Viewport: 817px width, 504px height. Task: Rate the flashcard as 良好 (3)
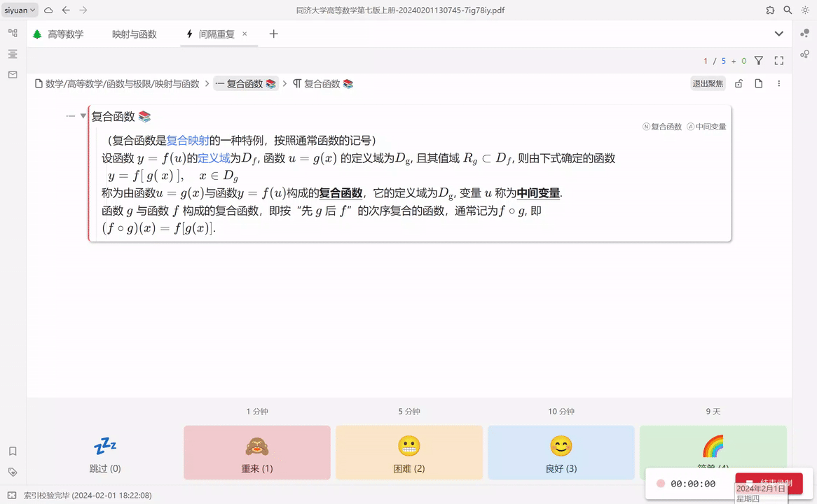tap(561, 451)
